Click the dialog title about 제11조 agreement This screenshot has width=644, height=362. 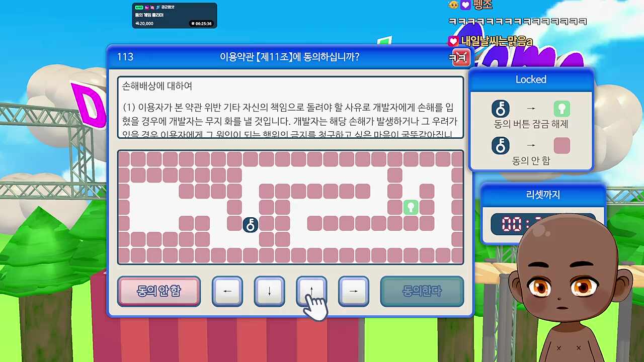click(x=289, y=57)
